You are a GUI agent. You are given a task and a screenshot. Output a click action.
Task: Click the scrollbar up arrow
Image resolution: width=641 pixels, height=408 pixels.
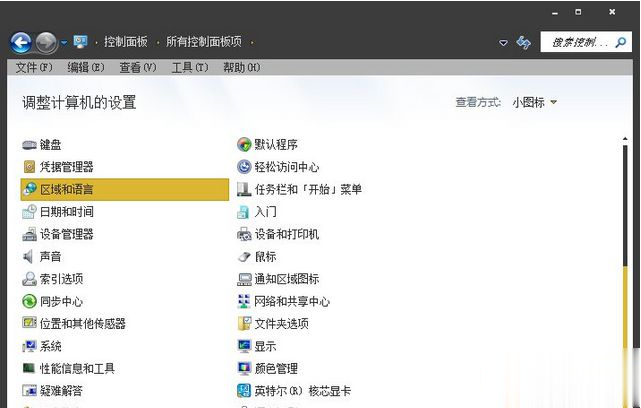[x=625, y=139]
